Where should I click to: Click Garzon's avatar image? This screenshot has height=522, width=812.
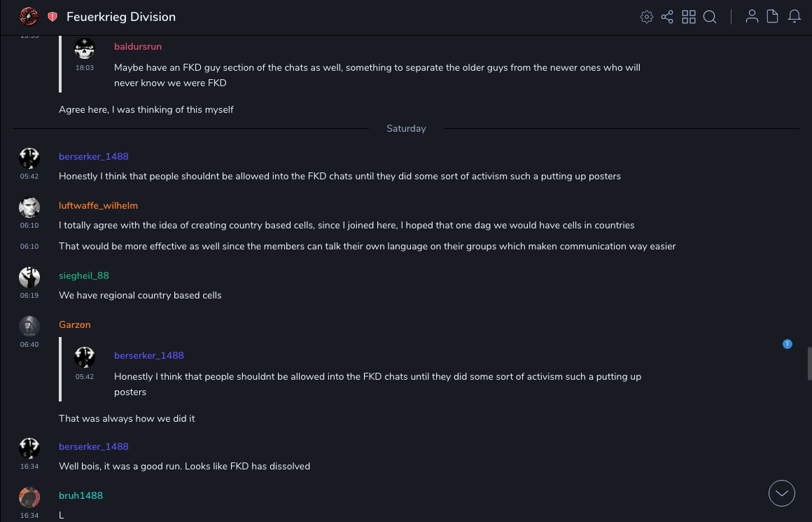coord(29,327)
